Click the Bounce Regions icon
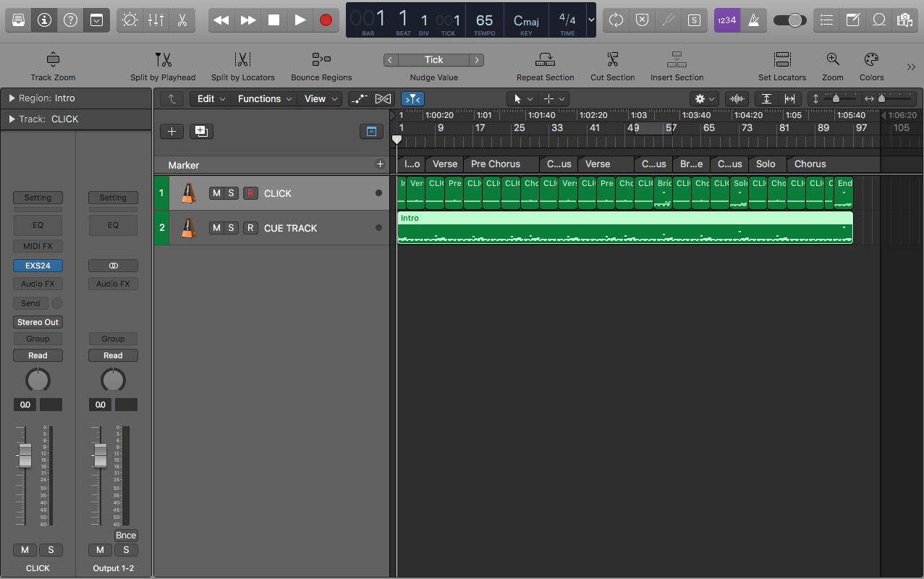Image resolution: width=924 pixels, height=579 pixels. point(321,60)
